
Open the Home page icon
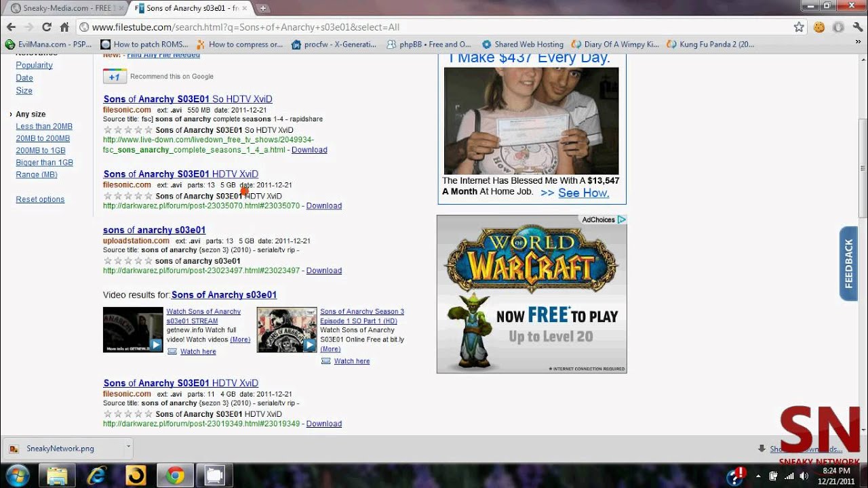64,27
